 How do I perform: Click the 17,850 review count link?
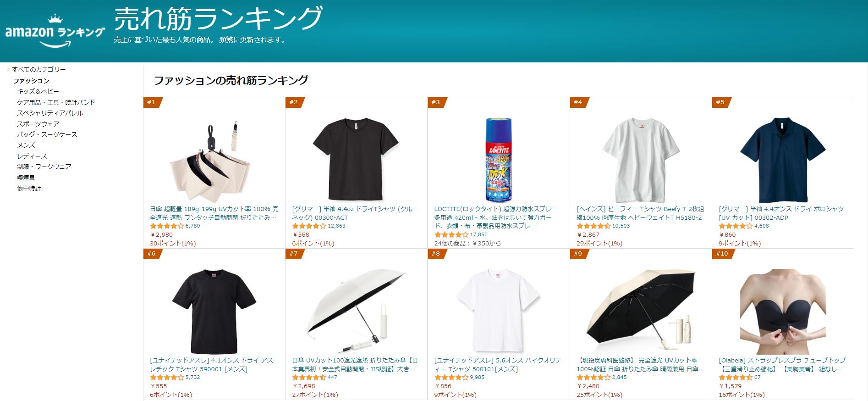(x=479, y=234)
